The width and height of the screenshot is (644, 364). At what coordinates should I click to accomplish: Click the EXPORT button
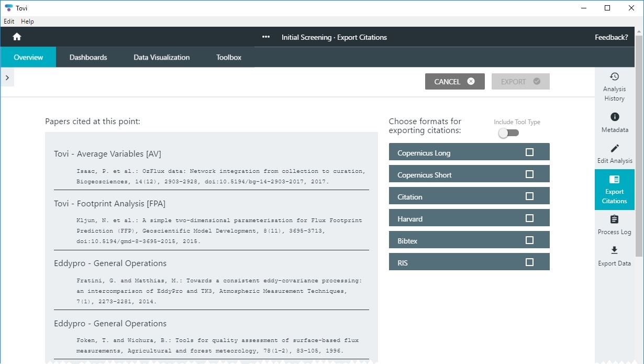point(520,81)
